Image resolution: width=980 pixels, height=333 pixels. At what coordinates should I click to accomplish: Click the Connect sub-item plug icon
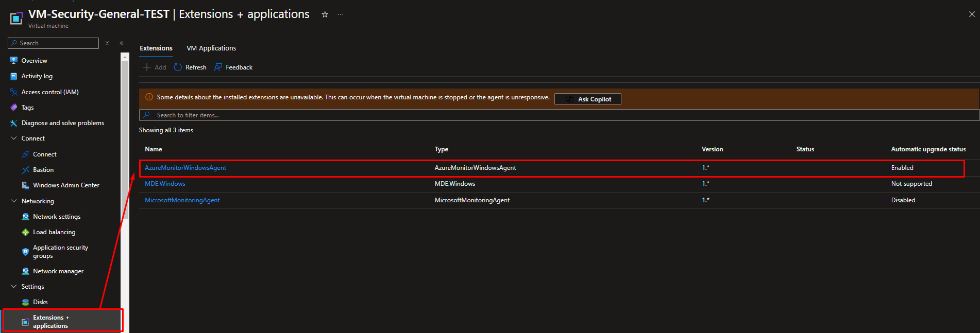click(25, 154)
